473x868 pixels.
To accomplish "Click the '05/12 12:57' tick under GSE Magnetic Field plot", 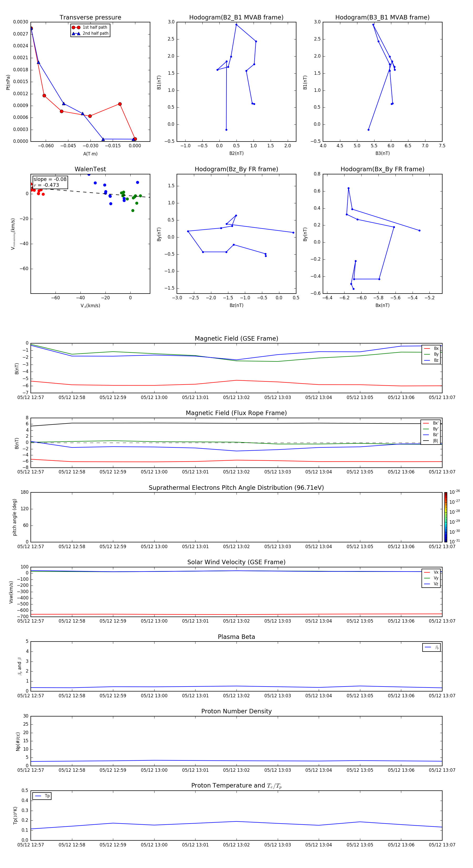I will (x=31, y=397).
